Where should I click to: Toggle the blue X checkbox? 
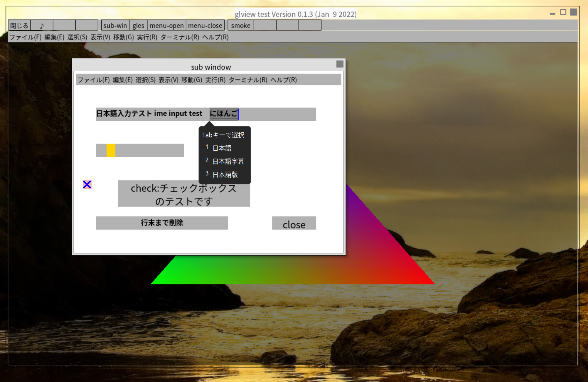(87, 184)
